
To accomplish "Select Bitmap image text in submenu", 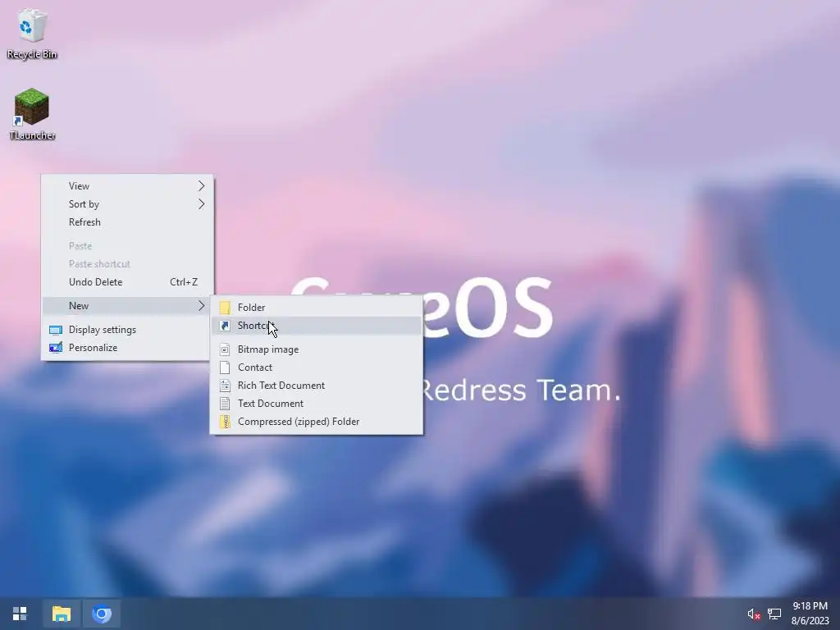I will 268,349.
